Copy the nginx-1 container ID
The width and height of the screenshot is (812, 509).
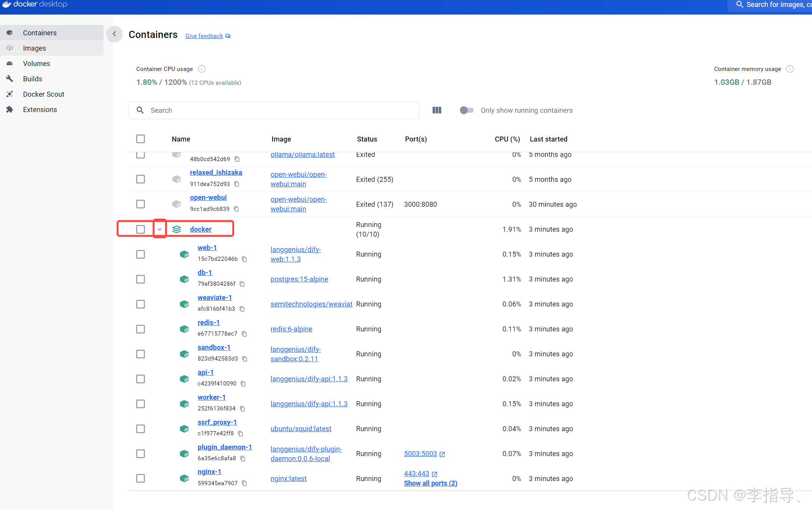[245, 483]
